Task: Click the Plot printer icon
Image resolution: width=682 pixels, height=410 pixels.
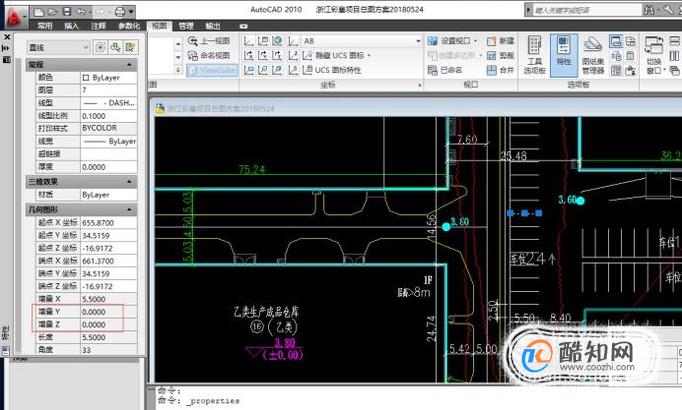Action: click(x=120, y=12)
